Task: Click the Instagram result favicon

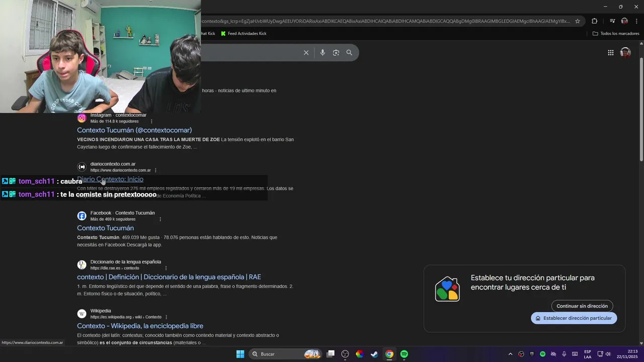Action: click(x=82, y=118)
